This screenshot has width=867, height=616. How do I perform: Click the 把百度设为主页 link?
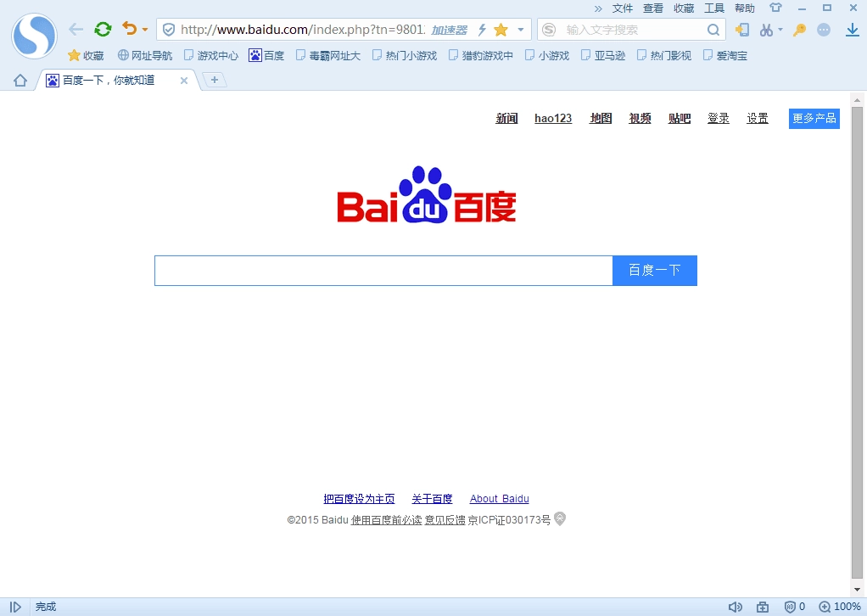pos(359,499)
